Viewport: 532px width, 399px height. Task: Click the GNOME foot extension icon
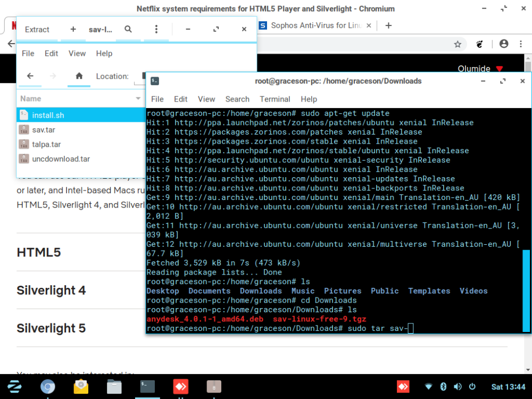(x=479, y=44)
